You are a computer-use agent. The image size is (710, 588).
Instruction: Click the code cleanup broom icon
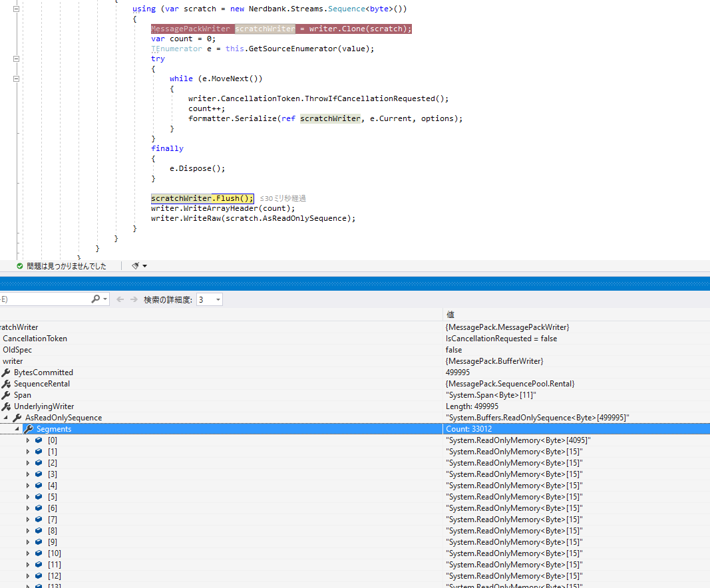[136, 265]
